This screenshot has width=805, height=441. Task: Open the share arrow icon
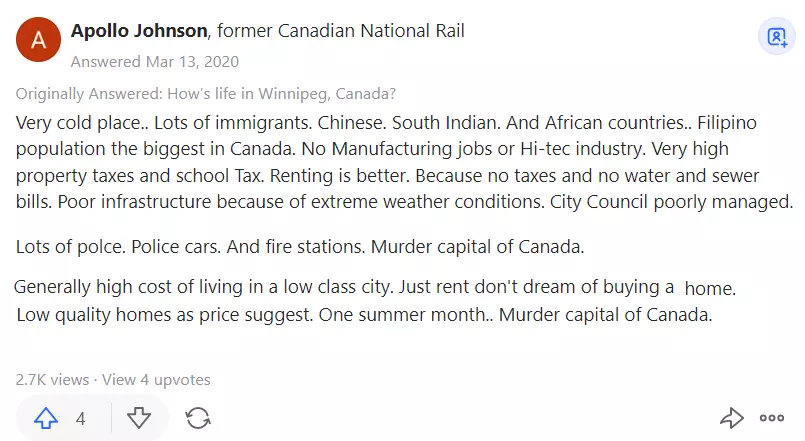pyautogui.click(x=732, y=418)
